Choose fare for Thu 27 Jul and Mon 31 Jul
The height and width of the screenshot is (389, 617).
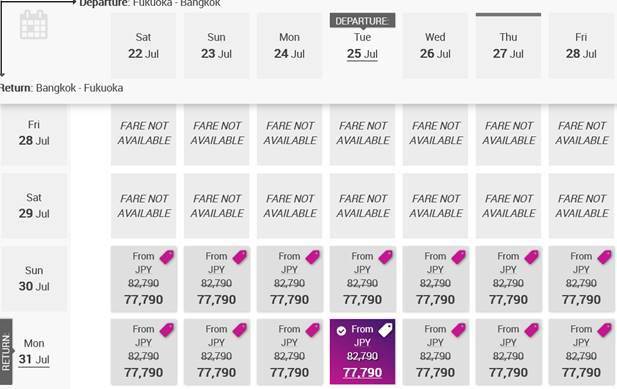[508, 352]
